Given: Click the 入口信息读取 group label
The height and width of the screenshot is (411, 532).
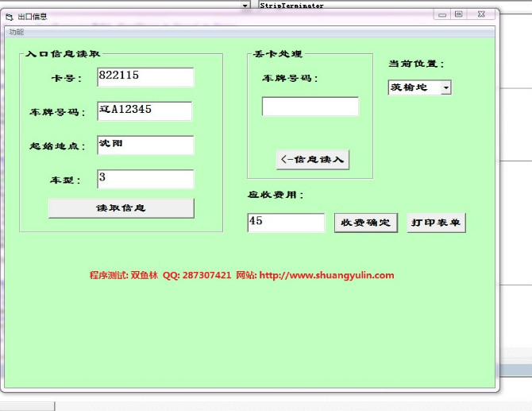Looking at the screenshot, I should click(63, 54).
